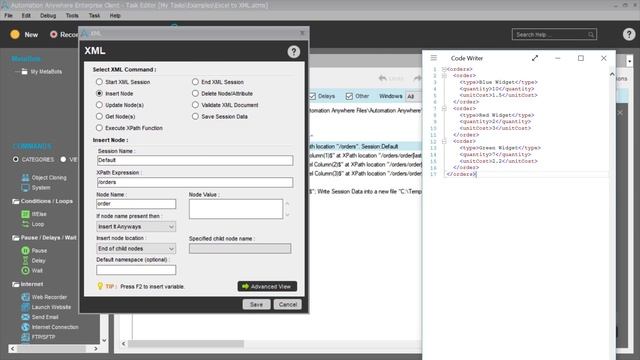Open the main help icon at top right
This screenshot has width=640, height=360.
(629, 34)
